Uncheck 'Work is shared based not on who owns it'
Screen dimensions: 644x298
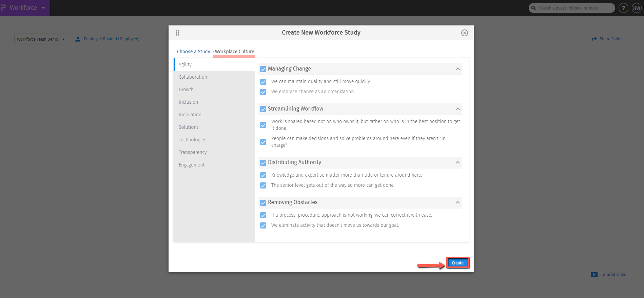pos(263,125)
